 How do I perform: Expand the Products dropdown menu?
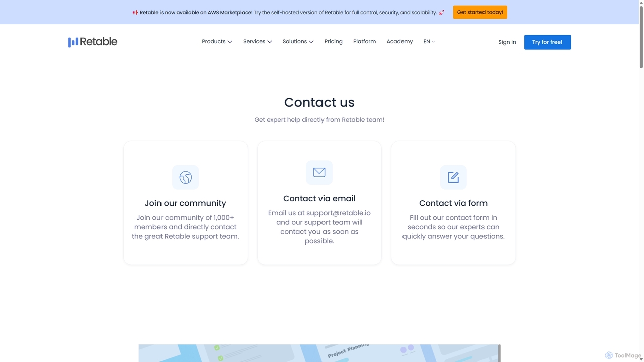coord(217,42)
